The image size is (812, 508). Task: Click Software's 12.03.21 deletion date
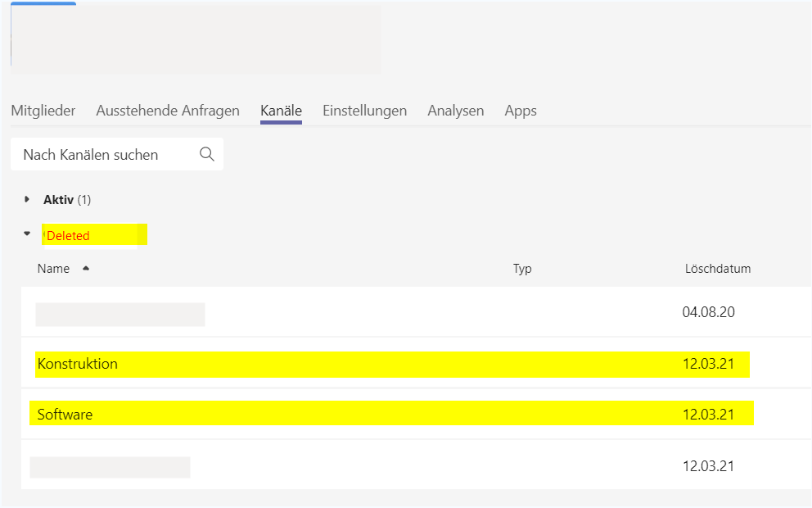(708, 414)
